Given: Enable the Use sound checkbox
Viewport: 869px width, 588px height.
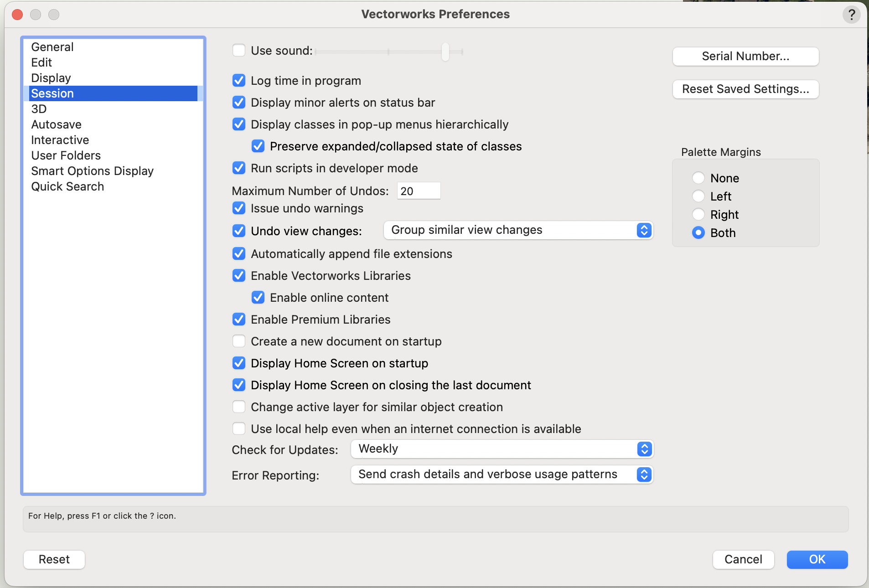Looking at the screenshot, I should click(239, 50).
